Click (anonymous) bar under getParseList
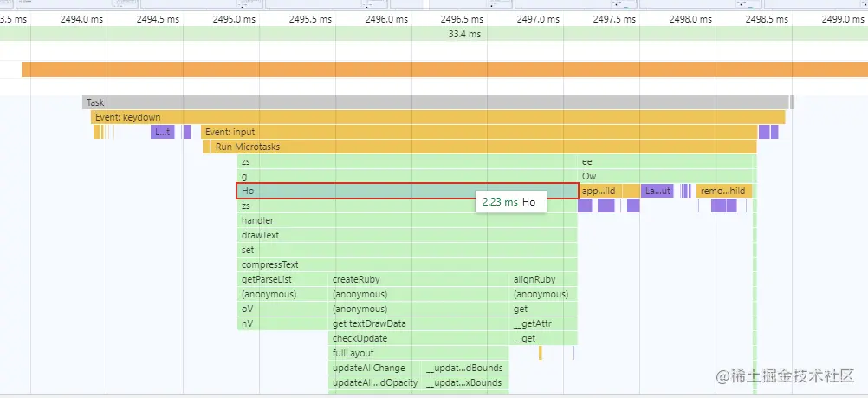 pyautogui.click(x=282, y=294)
